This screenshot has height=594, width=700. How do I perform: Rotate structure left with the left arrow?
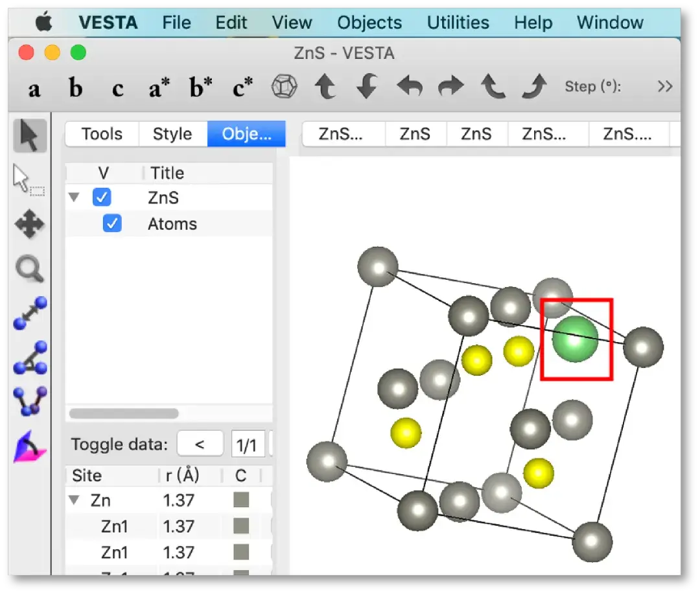410,86
